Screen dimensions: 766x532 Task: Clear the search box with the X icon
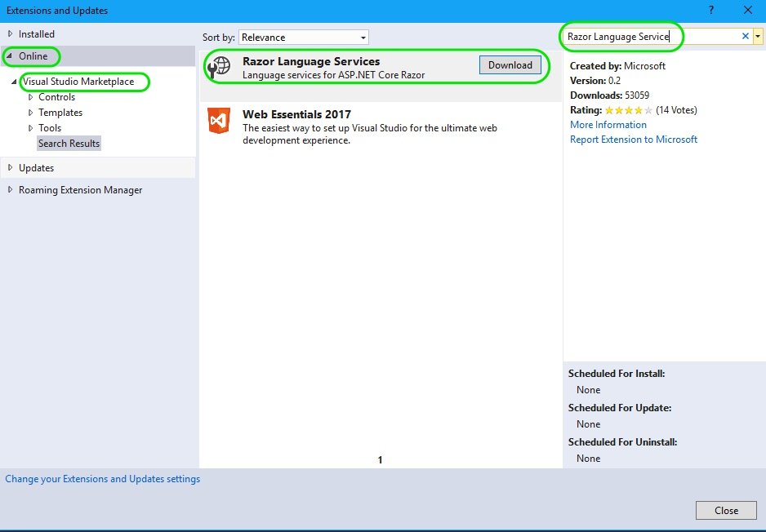pyautogui.click(x=743, y=37)
